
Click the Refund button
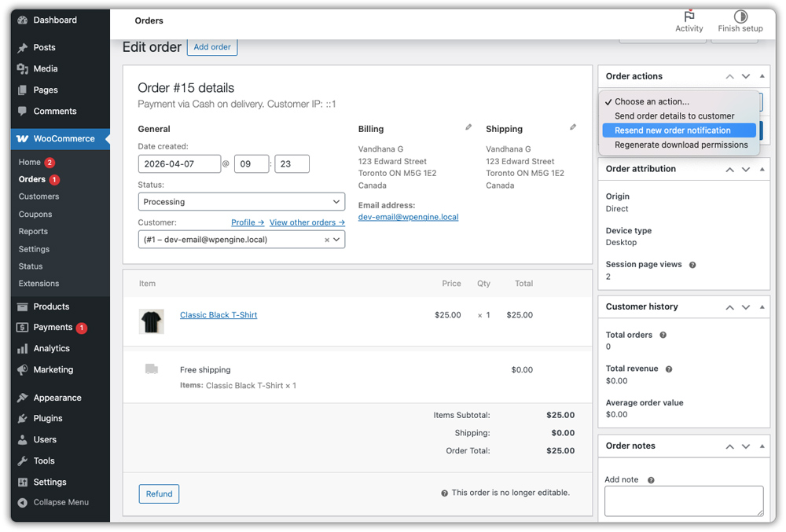[159, 493]
